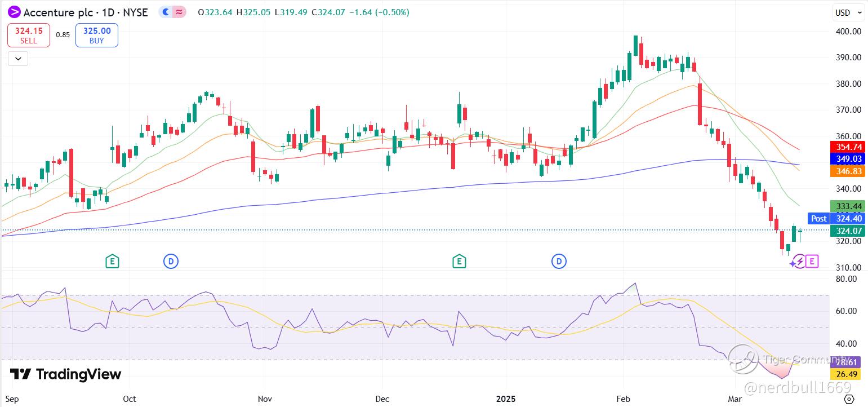Click the 320.00 price axis label
Viewport: 868px width, 407px height.
pos(848,241)
